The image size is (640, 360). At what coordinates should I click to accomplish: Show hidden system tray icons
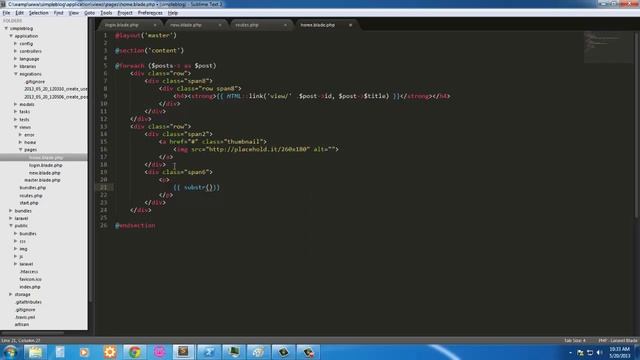tap(571, 352)
